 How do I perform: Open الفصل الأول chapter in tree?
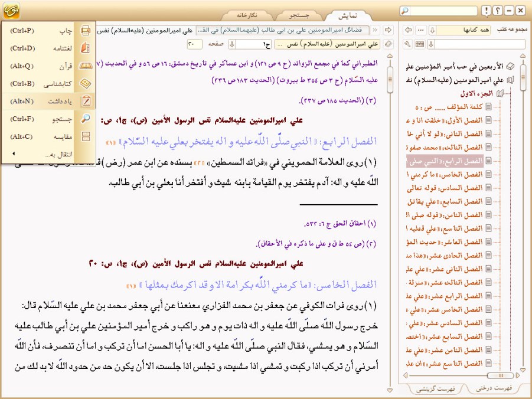tap(445, 120)
